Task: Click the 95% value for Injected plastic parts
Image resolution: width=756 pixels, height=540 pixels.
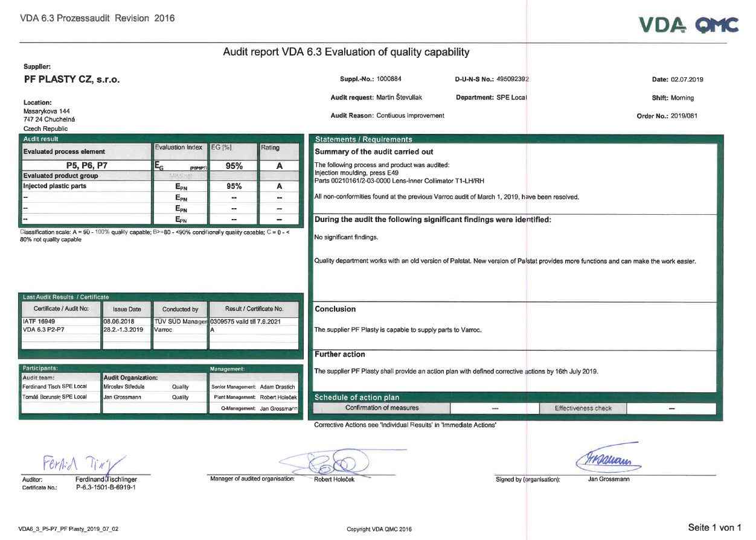Action: tap(234, 186)
